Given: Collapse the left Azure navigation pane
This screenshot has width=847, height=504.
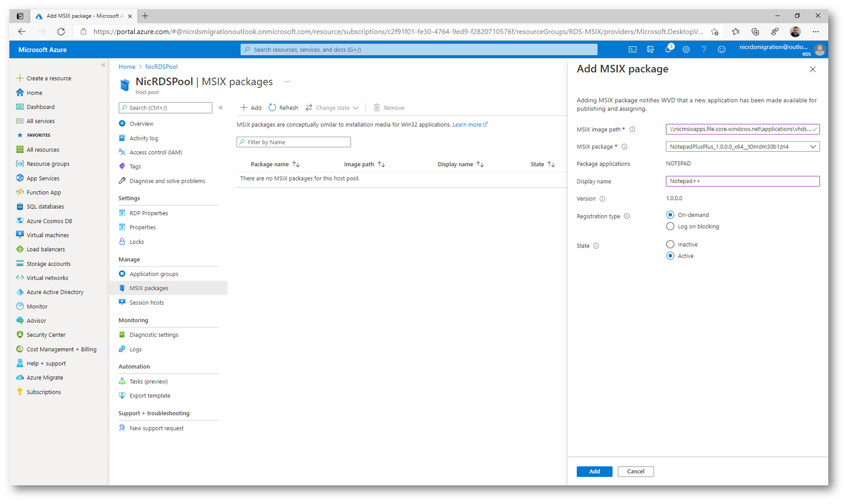Looking at the screenshot, I should pyautogui.click(x=103, y=65).
